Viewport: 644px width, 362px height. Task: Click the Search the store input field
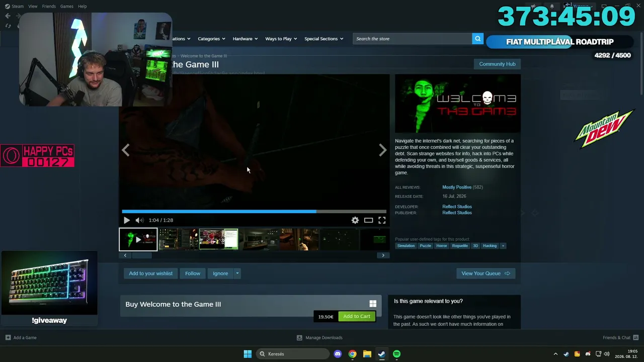[x=413, y=39]
